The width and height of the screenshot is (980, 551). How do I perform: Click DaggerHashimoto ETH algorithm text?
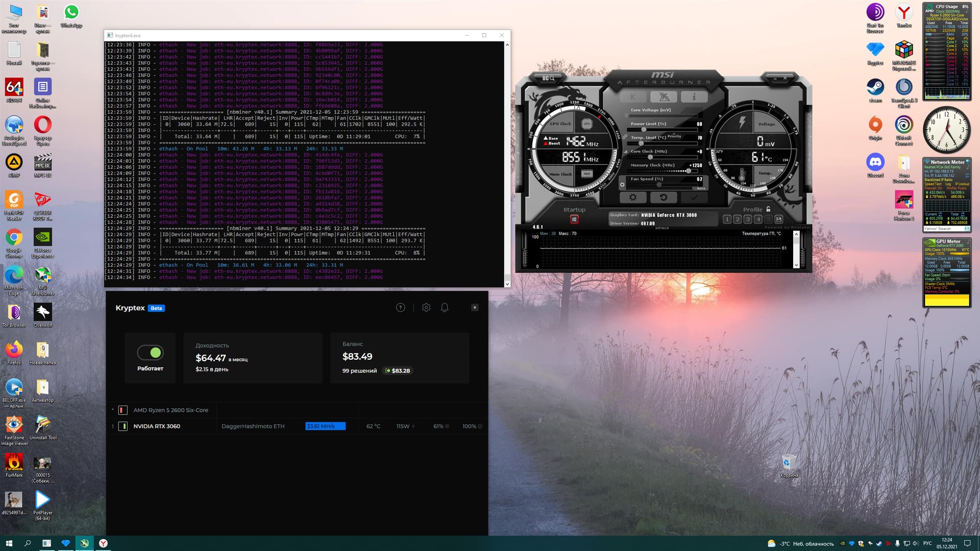(253, 426)
